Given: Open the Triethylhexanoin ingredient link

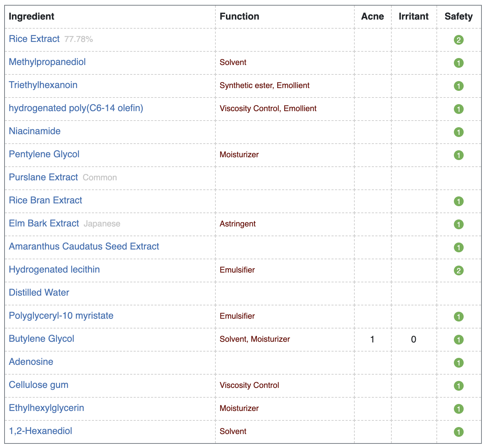Looking at the screenshot, I should (x=43, y=85).
